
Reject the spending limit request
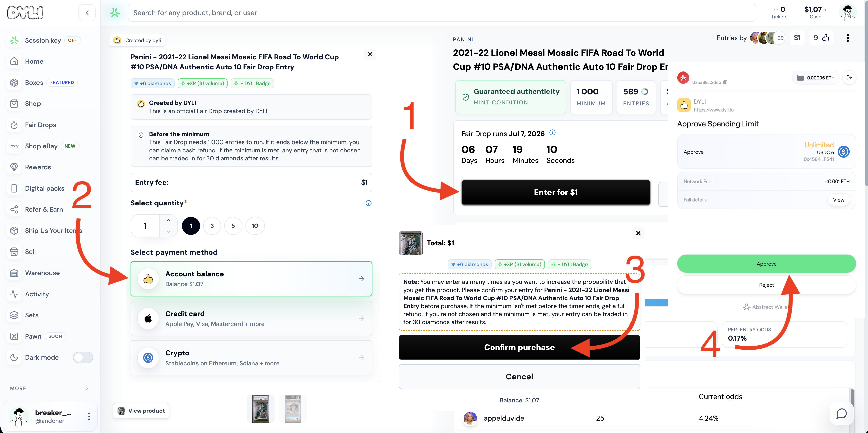coord(766,285)
